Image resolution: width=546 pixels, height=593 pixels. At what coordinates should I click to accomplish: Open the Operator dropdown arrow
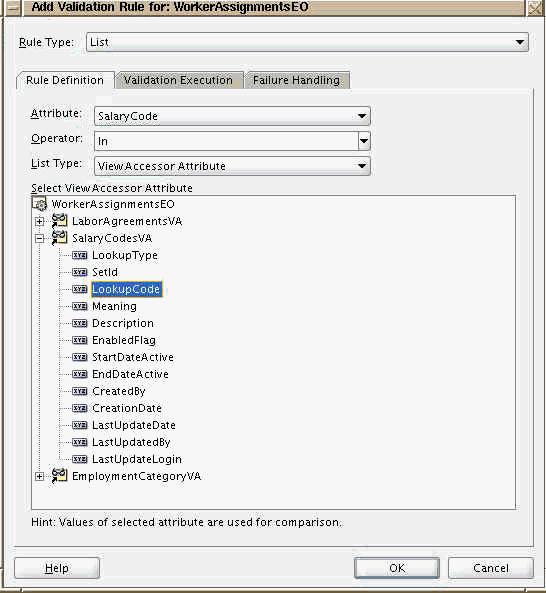click(364, 141)
